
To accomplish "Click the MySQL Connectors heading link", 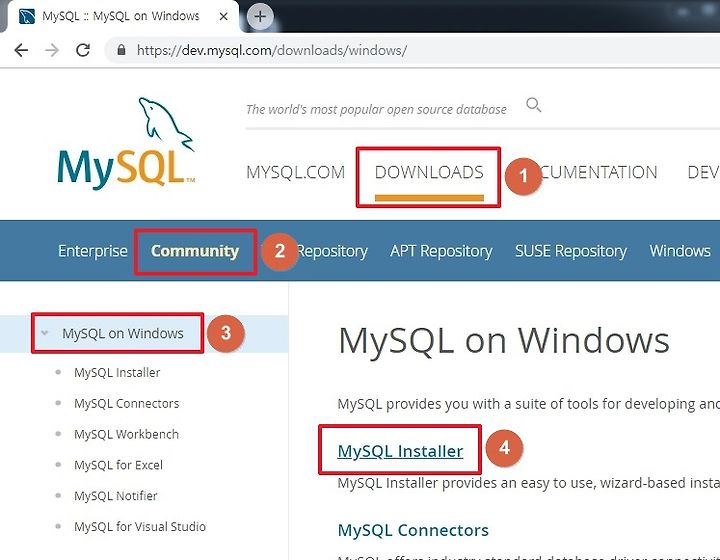I will tap(413, 530).
